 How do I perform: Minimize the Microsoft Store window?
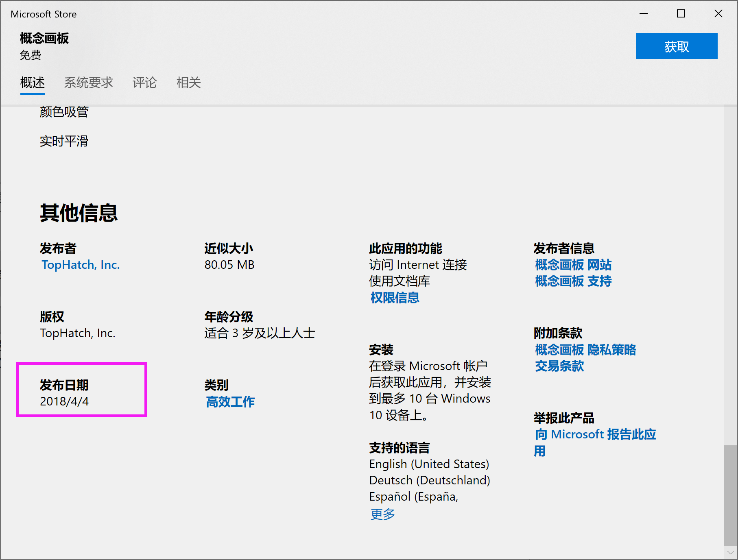tap(644, 14)
